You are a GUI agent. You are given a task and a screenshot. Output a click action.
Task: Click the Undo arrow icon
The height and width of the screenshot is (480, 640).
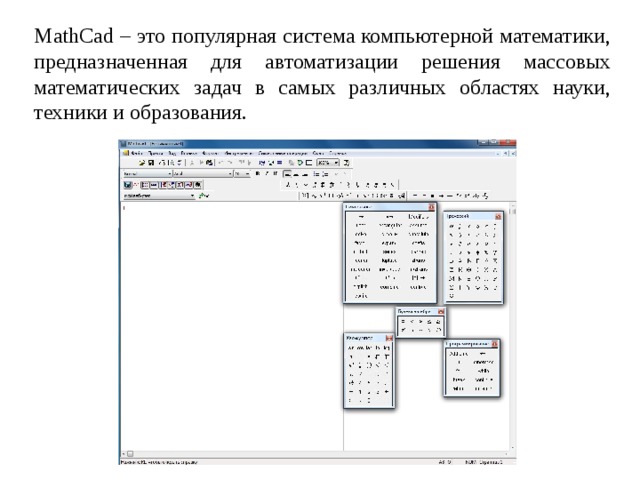(221, 163)
